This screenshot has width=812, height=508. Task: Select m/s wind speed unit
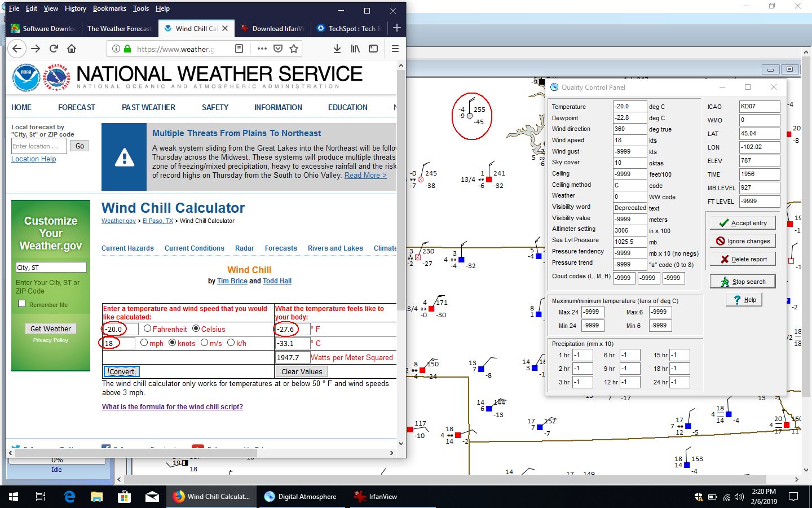(204, 343)
